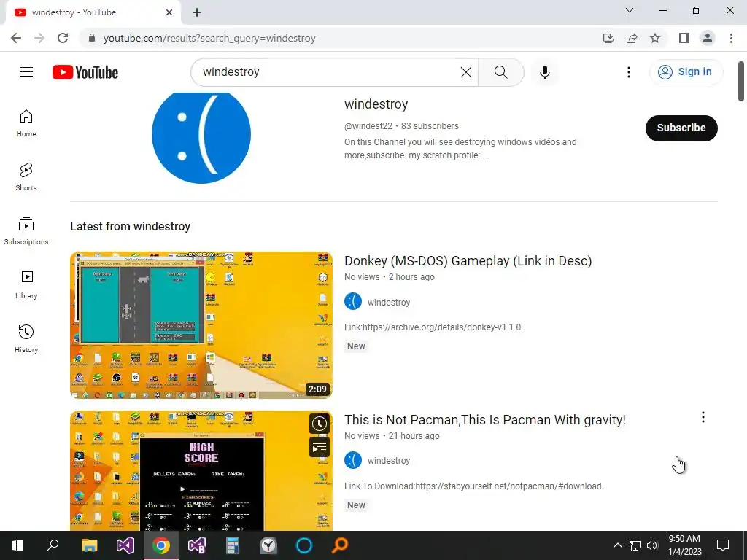Start voice search with the microphone icon
Viewport: 747px width, 560px height.
tap(545, 72)
